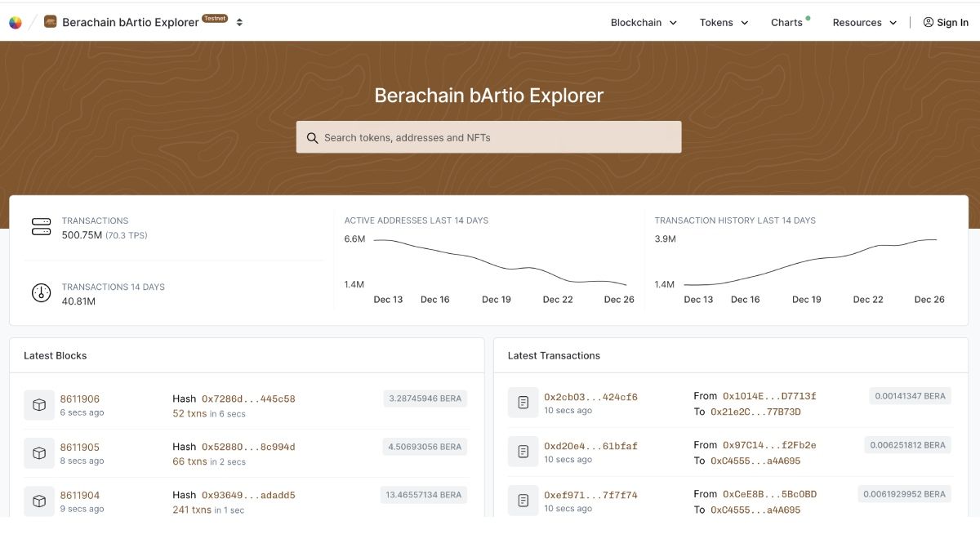Click document icon for transaction 0xd20e4...61bfaf
The image size is (980, 548).
523,452
